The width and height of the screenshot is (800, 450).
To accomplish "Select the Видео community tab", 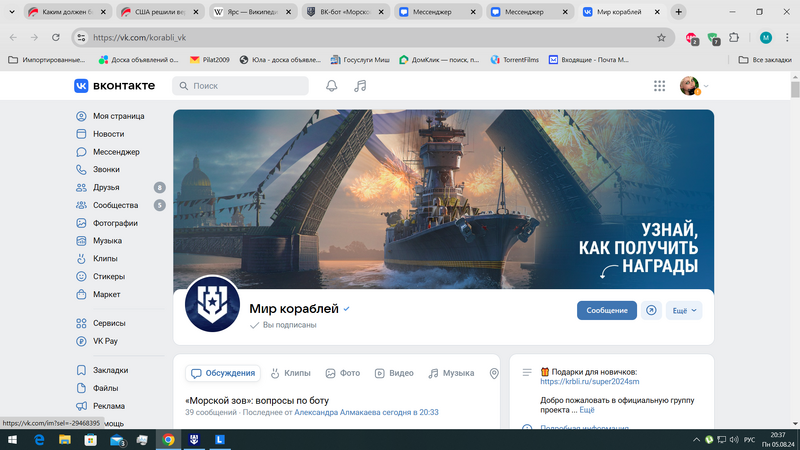I will click(x=394, y=373).
